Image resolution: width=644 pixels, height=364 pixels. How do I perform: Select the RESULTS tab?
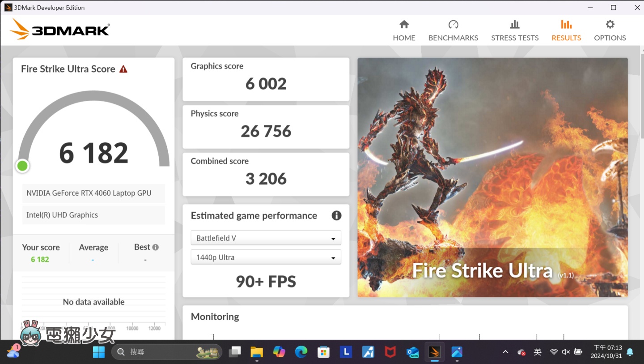566,30
